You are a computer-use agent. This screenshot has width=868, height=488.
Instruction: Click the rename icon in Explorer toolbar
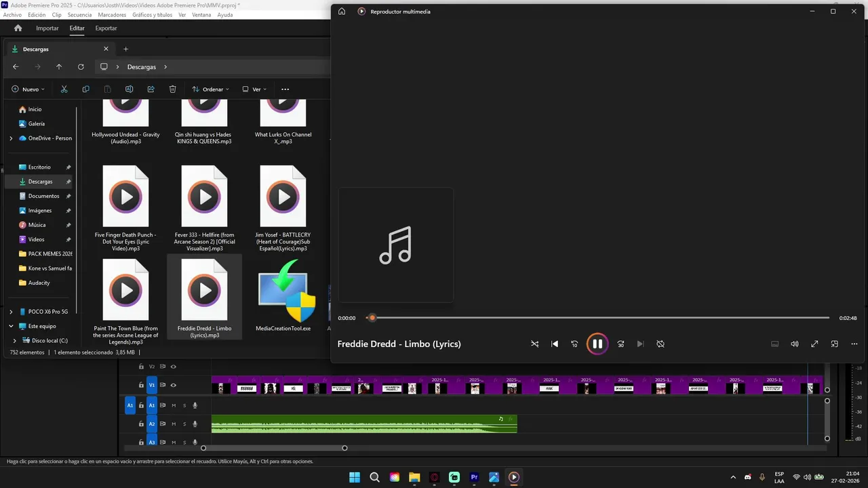129,89
